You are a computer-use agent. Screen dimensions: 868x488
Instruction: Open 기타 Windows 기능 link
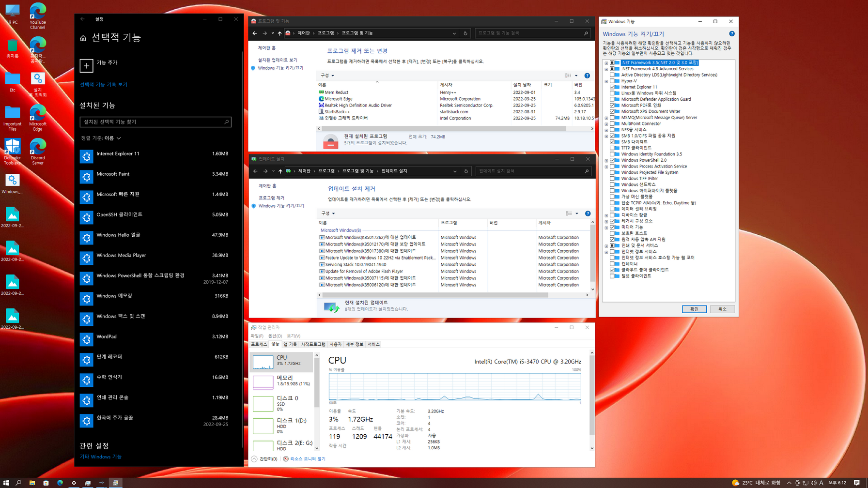[x=101, y=457]
